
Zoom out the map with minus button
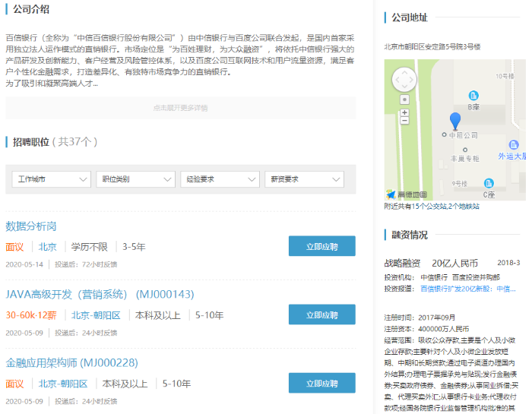(404, 121)
